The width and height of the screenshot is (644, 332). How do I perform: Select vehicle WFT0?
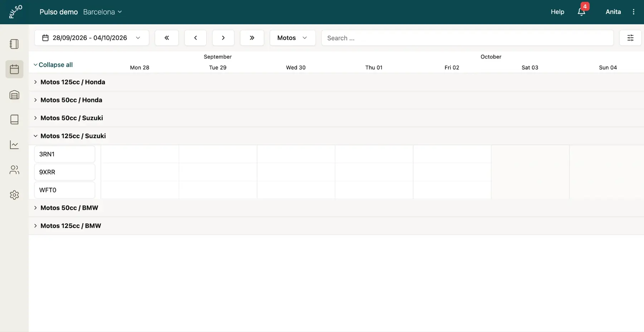point(65,190)
